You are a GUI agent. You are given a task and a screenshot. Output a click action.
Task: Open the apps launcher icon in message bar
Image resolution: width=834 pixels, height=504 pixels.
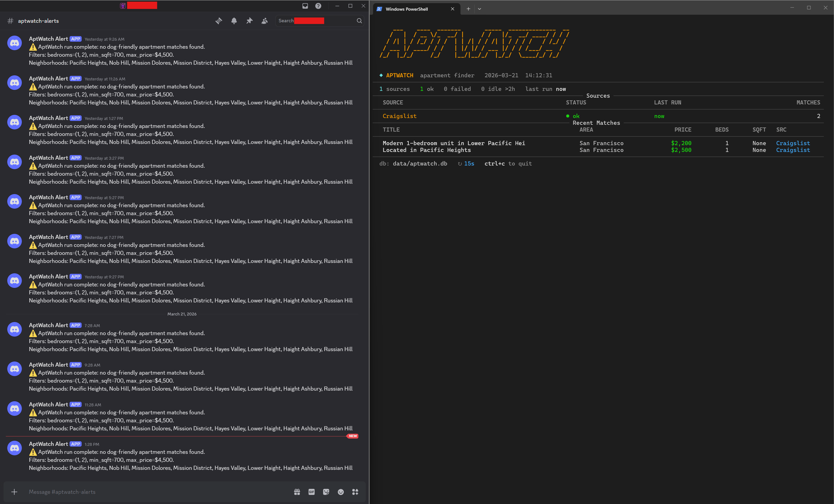click(355, 492)
